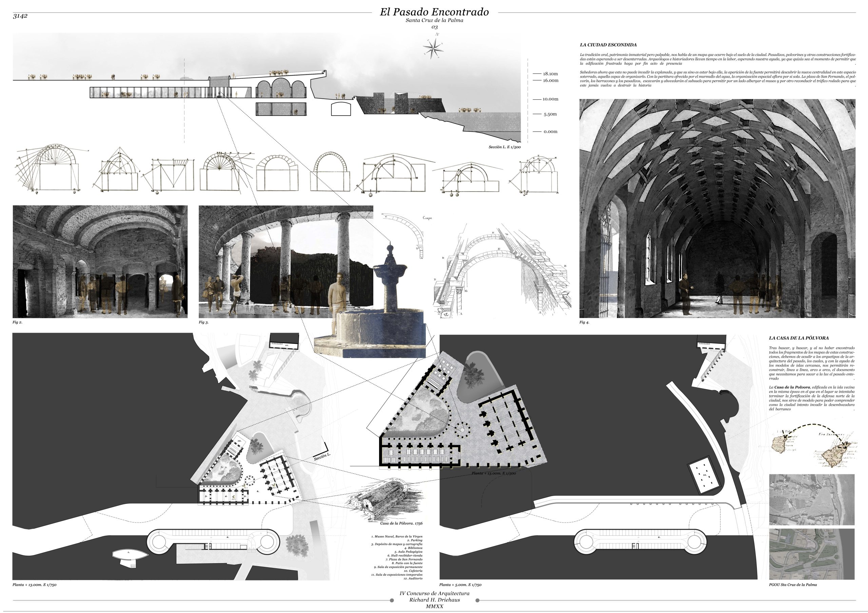
Task: Click the 3142 entry number in corner
Action: click(20, 16)
